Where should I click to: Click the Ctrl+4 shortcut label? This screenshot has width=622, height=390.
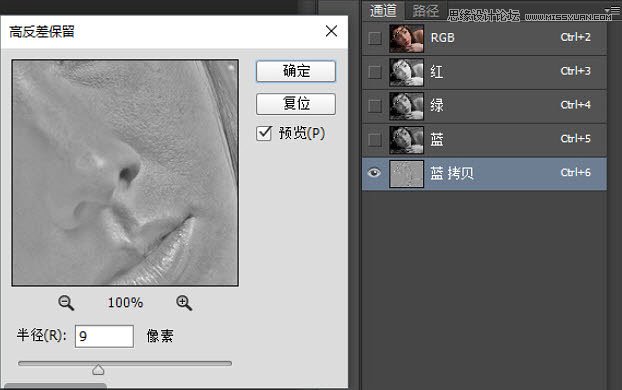[x=576, y=105]
